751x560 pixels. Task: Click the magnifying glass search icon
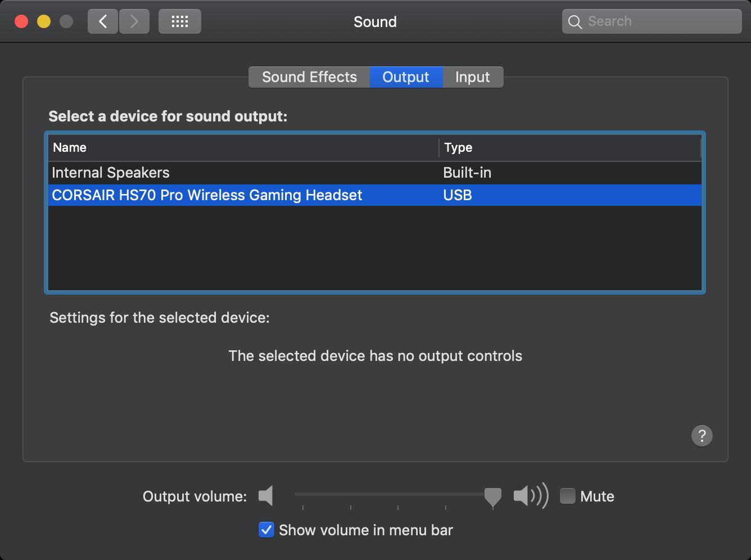pyautogui.click(x=574, y=22)
